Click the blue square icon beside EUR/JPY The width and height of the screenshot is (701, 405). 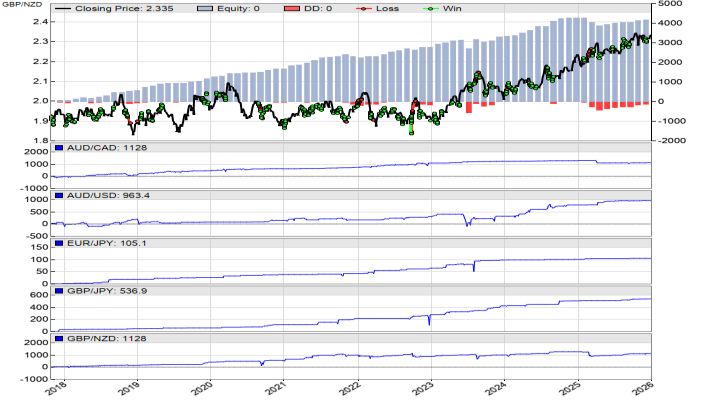[x=57, y=242]
